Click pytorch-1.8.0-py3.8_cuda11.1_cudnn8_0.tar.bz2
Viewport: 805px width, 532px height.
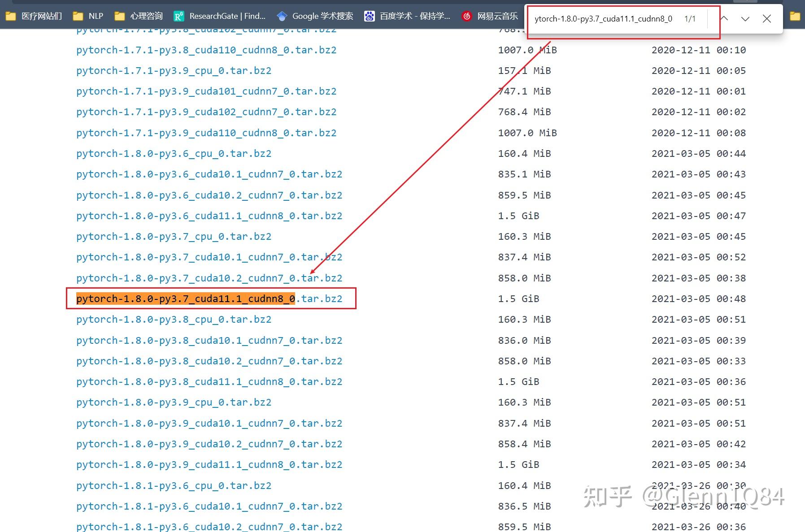[209, 381]
